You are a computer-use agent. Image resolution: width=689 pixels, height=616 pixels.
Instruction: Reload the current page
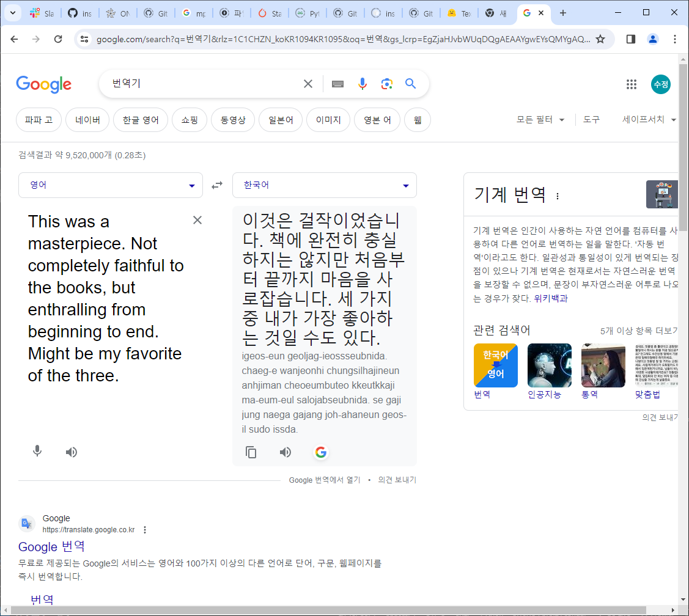[x=58, y=39]
